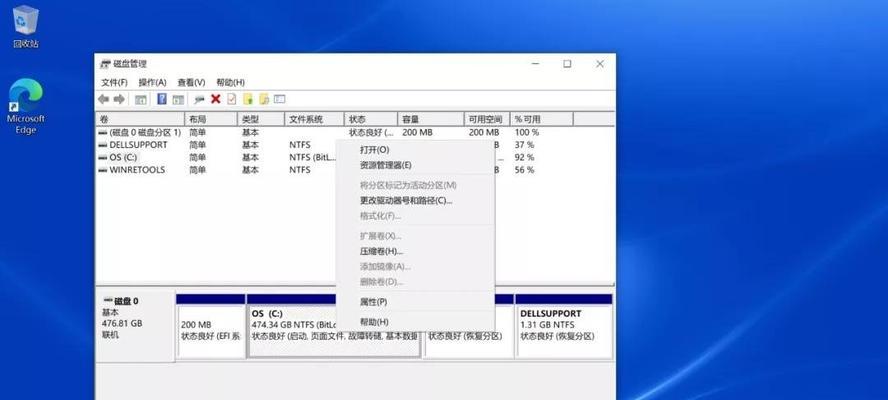Click the Back arrow in Disk Management toolbar

coord(103,100)
